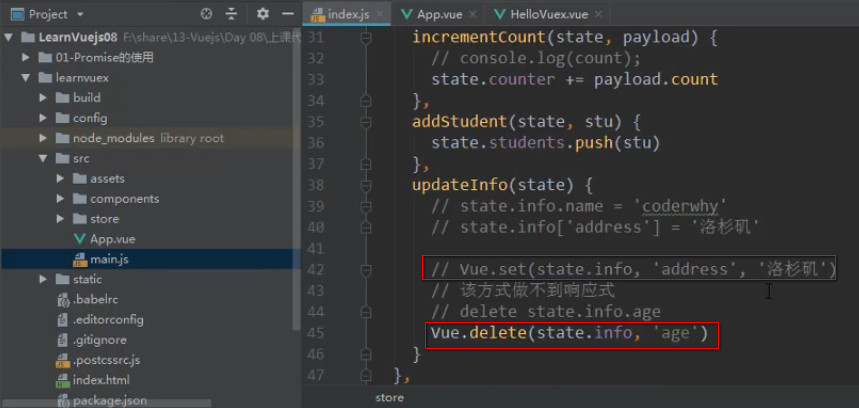Viewport: 859px width, 408px height.
Task: Fold the comment block at line 39
Action: pyautogui.click(x=365, y=206)
